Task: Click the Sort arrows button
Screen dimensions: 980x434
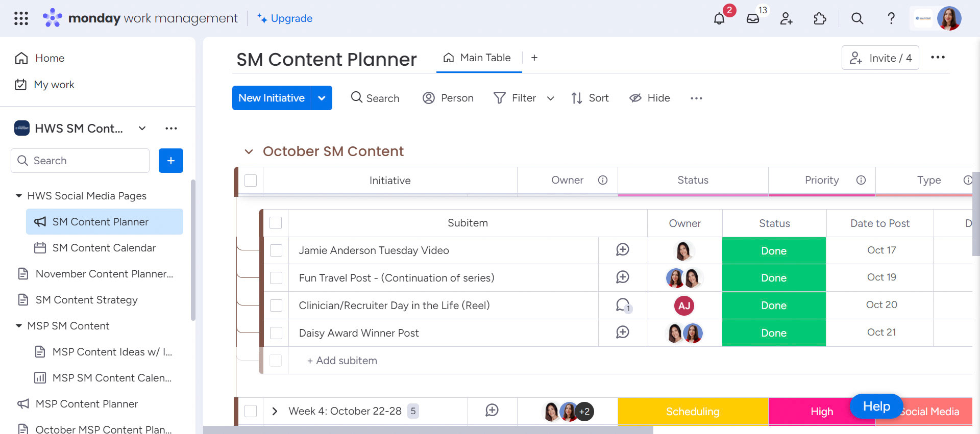Action: pyautogui.click(x=590, y=98)
